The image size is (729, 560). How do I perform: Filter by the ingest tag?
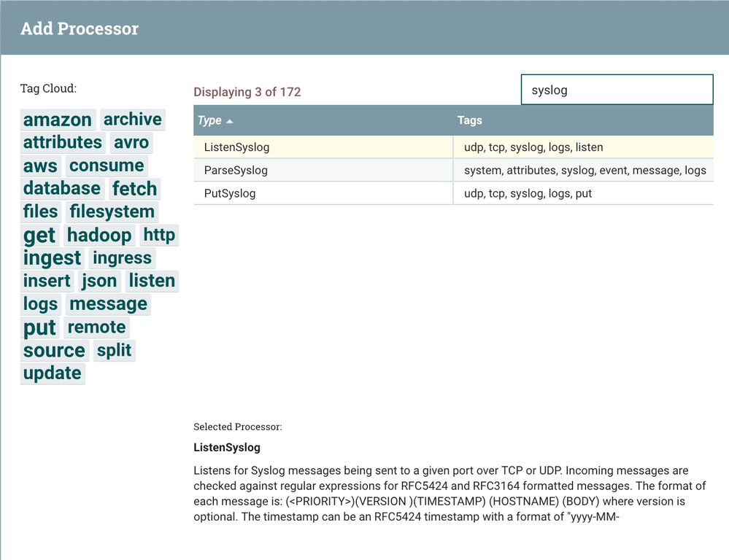(x=52, y=258)
